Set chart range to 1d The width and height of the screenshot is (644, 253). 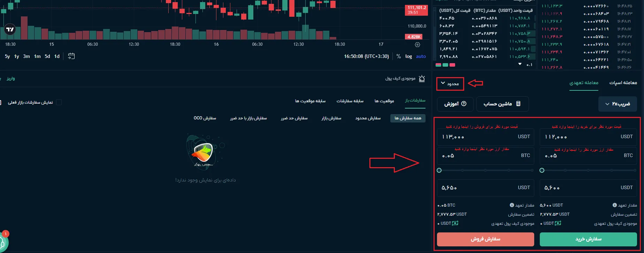[57, 56]
